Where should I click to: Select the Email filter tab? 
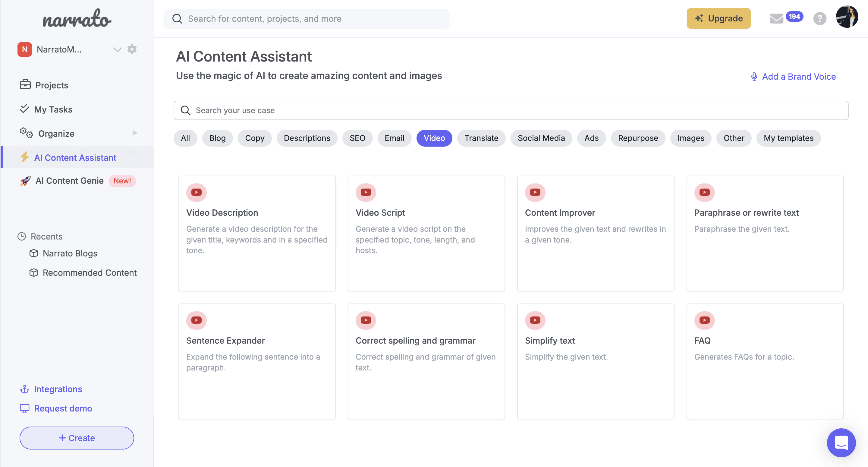click(394, 138)
